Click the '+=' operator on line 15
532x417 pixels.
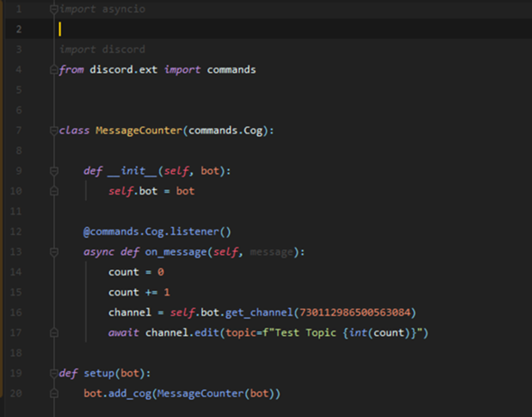click(x=151, y=292)
